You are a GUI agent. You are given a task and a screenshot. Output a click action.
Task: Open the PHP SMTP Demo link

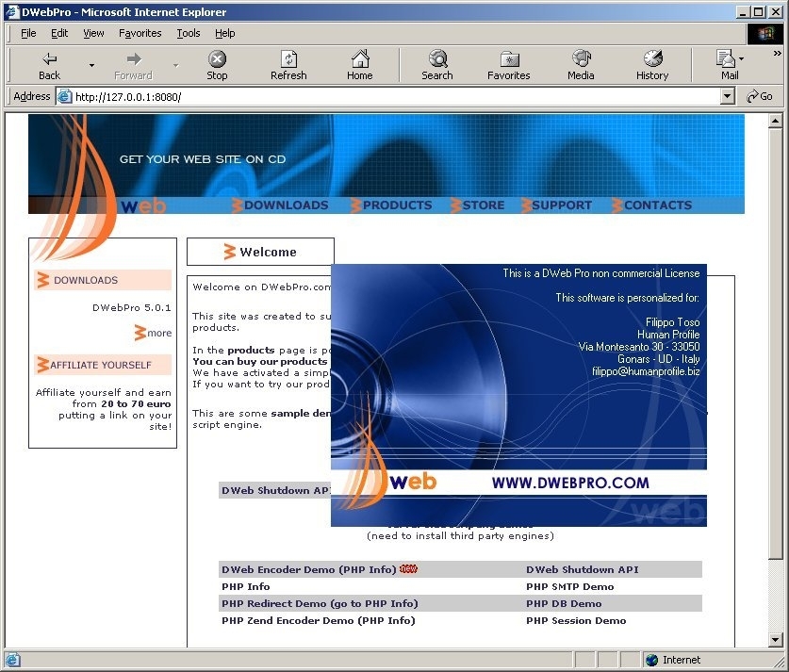[x=569, y=586]
